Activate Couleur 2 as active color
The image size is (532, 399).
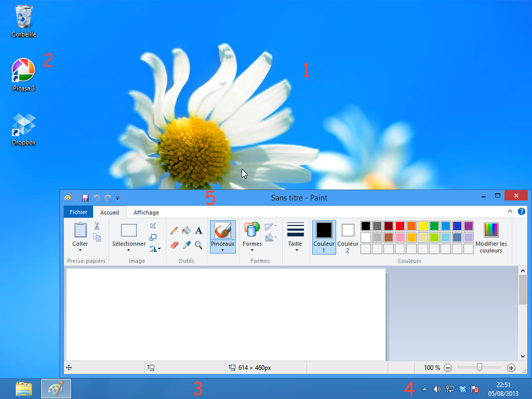point(348,237)
